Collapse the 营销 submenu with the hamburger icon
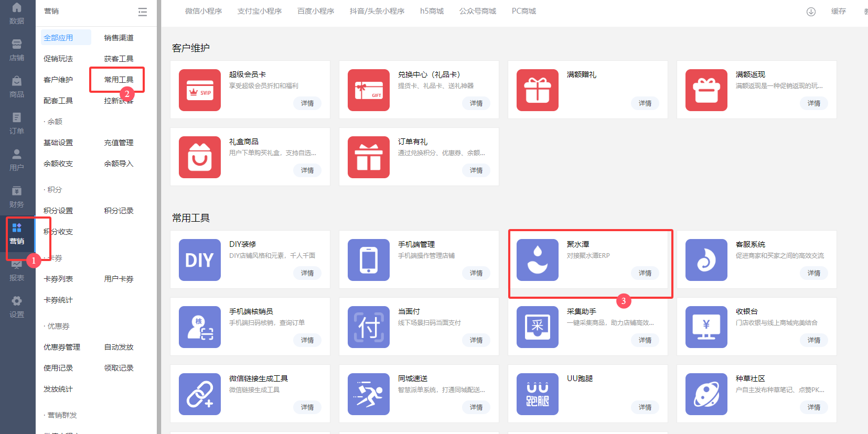 (142, 12)
